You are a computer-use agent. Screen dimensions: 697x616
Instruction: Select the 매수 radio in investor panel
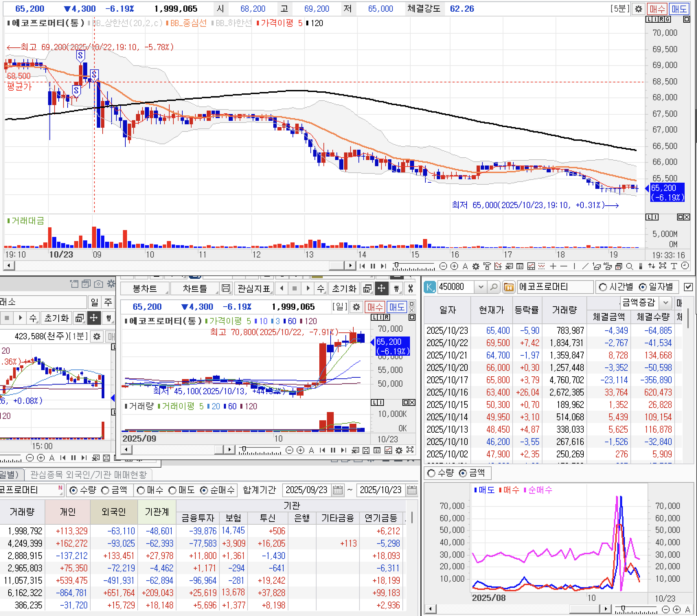pyautogui.click(x=141, y=490)
